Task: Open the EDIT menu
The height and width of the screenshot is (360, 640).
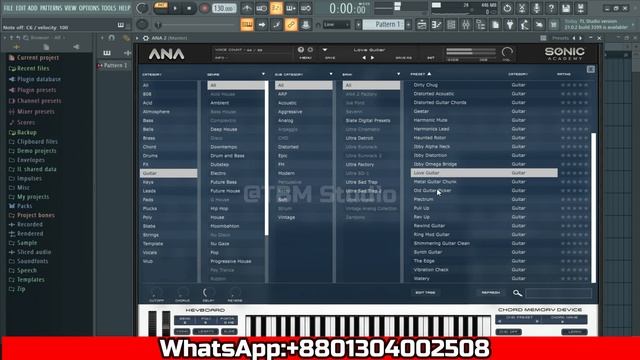Action: click(x=21, y=8)
